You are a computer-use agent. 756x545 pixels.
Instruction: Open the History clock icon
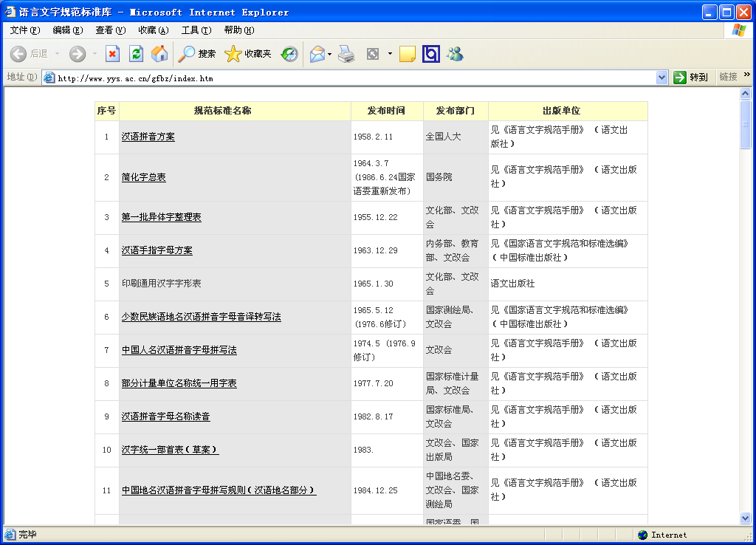289,54
